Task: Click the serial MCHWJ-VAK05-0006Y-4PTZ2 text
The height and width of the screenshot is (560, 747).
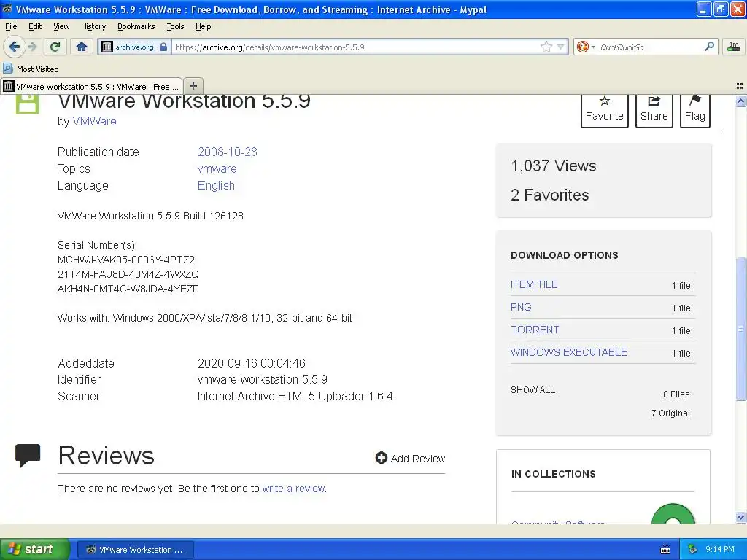Action: 125,260
